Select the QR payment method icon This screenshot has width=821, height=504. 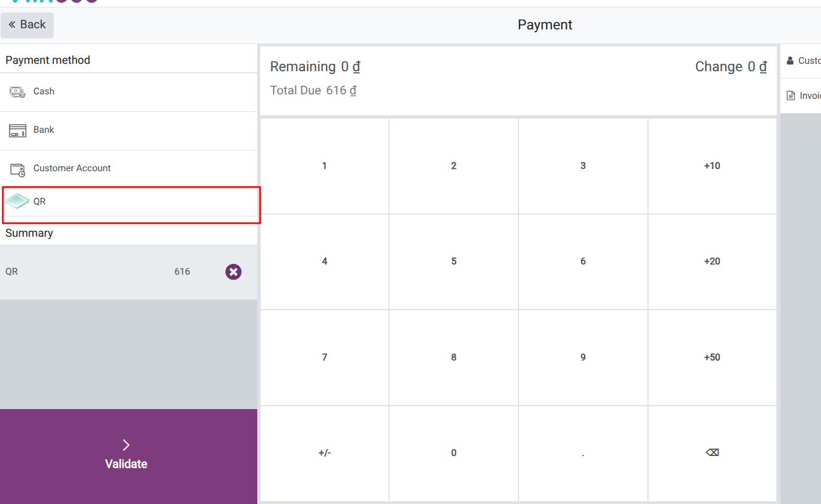18,201
